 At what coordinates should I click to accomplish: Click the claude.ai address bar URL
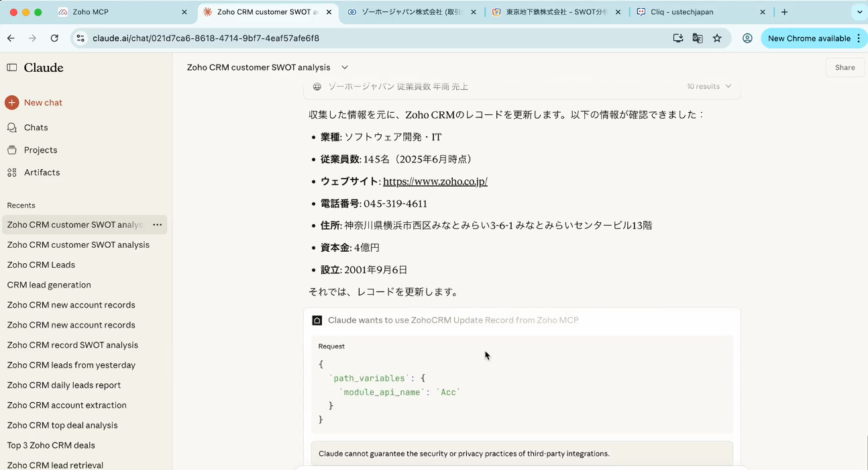pyautogui.click(x=206, y=38)
